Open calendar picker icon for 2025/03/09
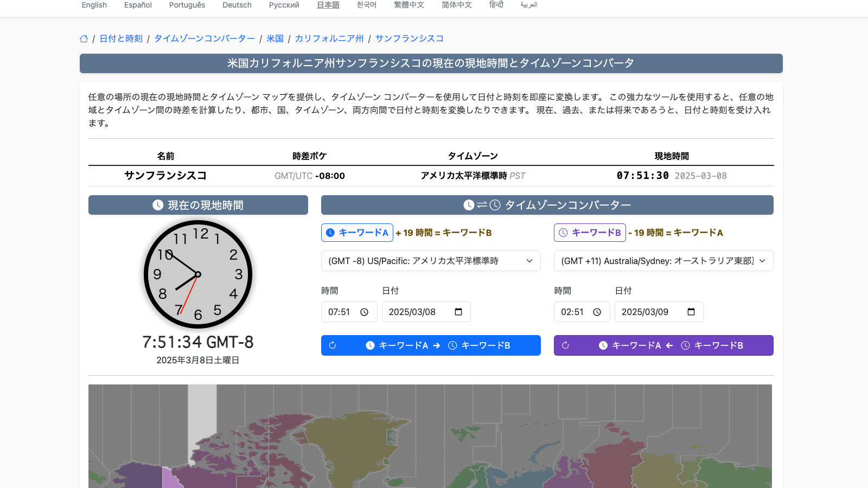 coord(691,312)
